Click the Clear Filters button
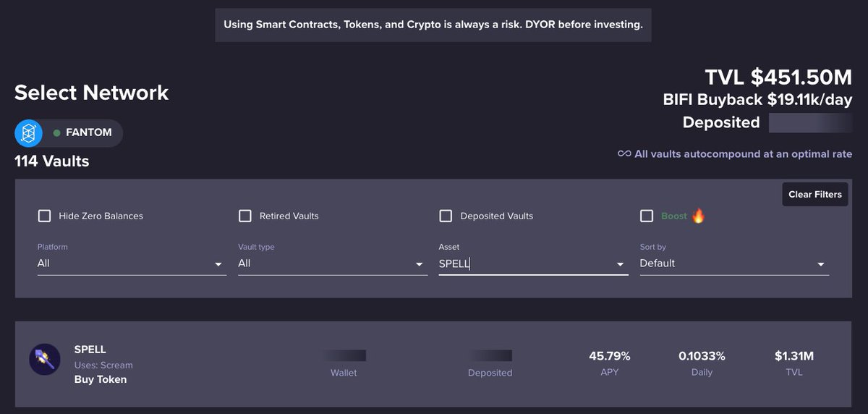The image size is (868, 414). (x=815, y=194)
